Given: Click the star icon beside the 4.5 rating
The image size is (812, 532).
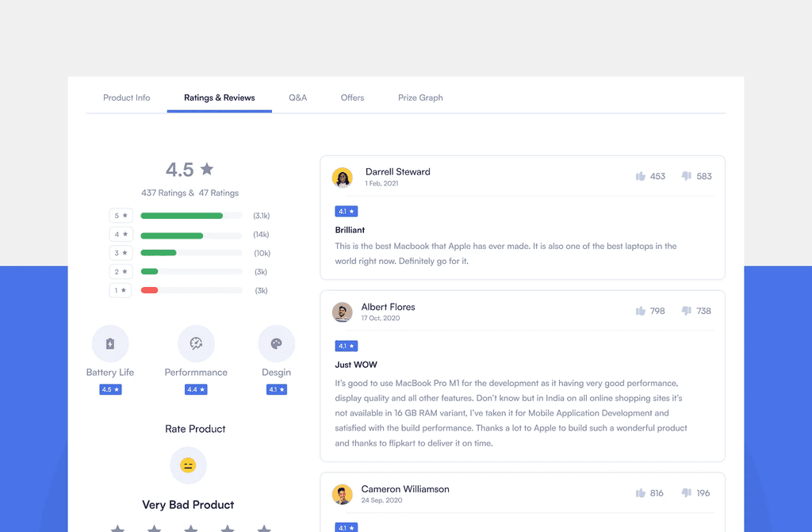Looking at the screenshot, I should (x=206, y=168).
